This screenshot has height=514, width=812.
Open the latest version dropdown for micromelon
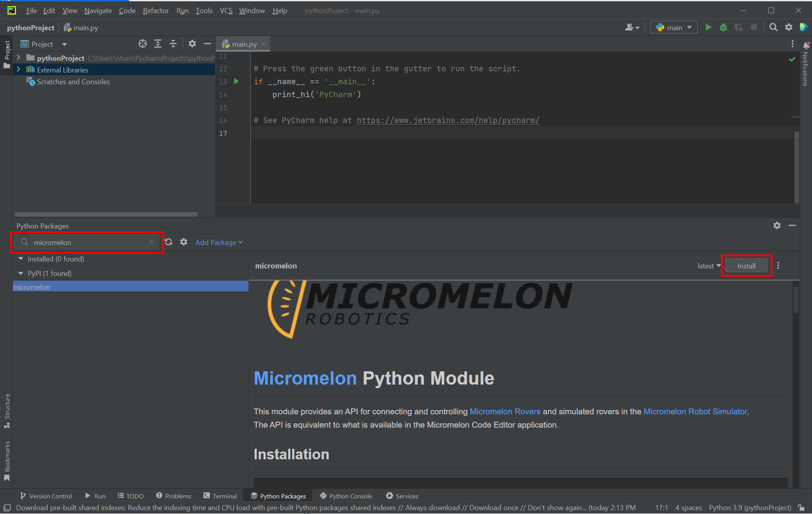[x=708, y=265]
